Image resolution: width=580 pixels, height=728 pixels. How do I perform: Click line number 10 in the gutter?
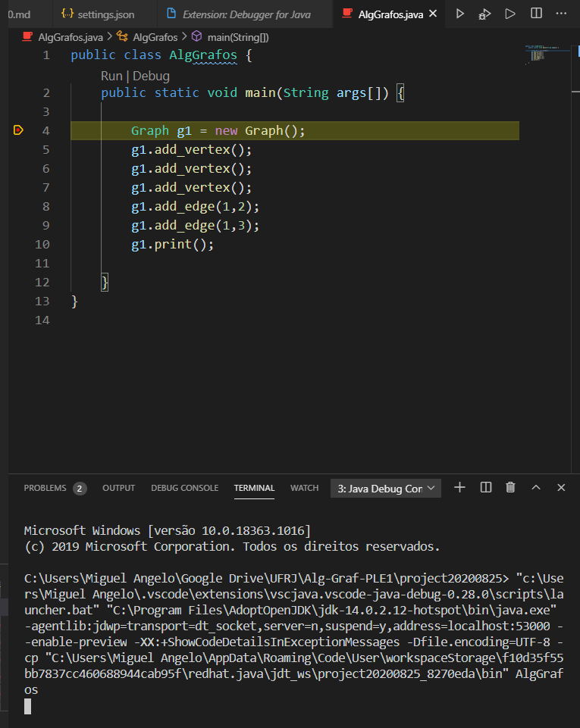(42, 244)
